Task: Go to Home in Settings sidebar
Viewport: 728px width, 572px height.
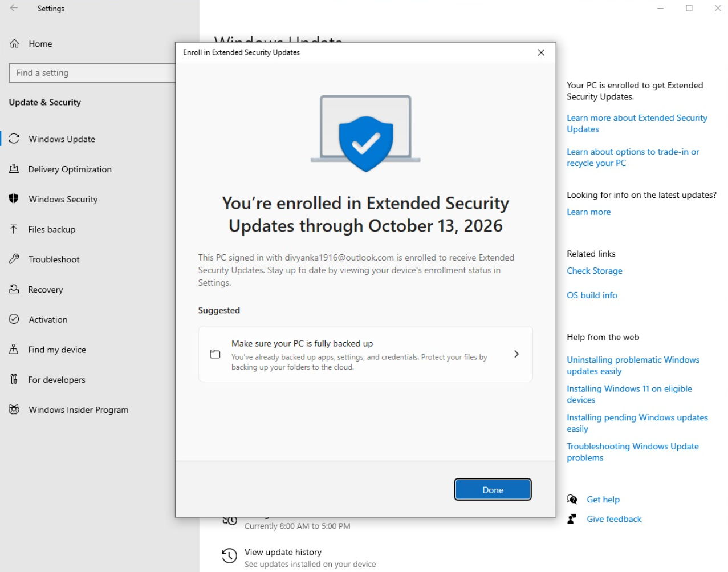Action: point(40,44)
